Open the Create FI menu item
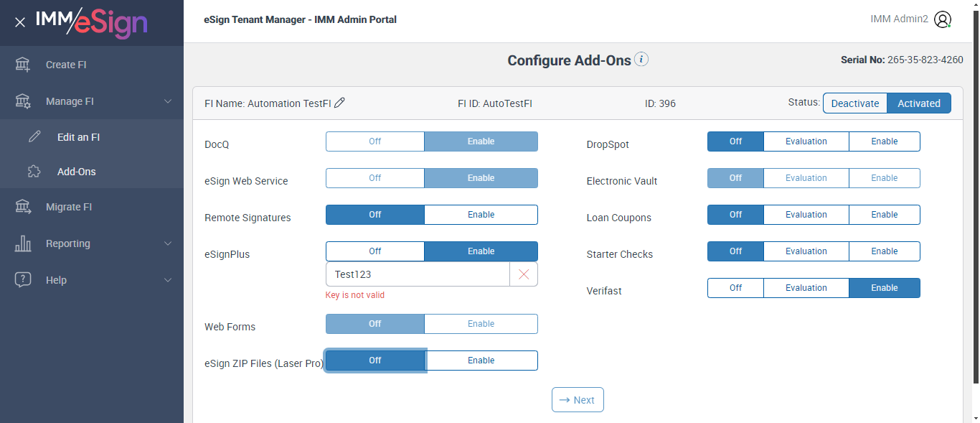The width and height of the screenshot is (980, 423). pos(66,65)
